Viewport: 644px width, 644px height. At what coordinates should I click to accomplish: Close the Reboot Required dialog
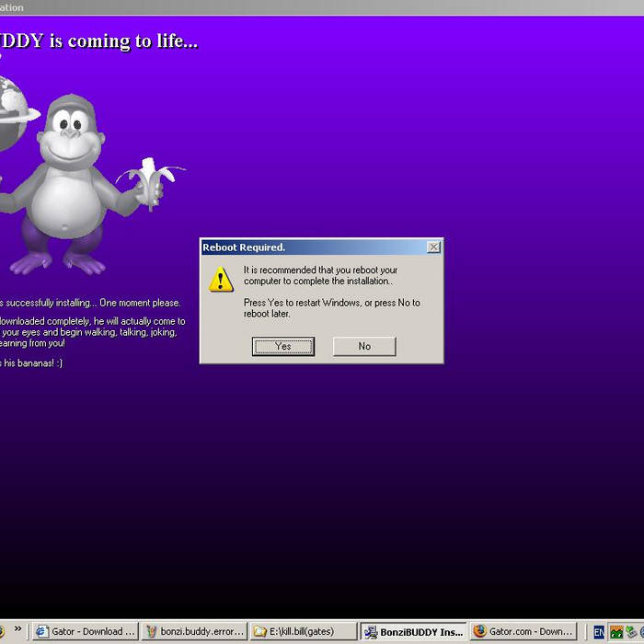[434, 247]
